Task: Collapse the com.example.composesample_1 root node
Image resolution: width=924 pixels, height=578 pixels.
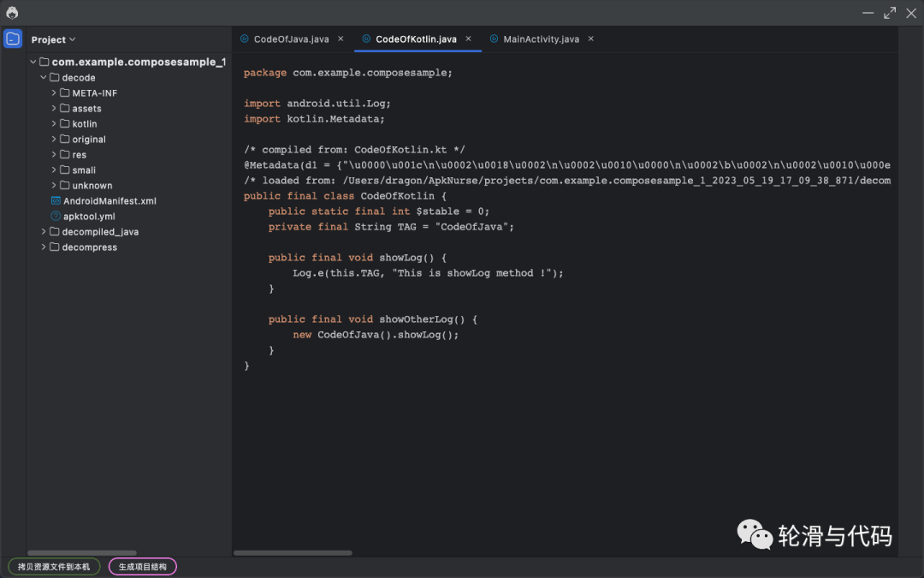Action: 33,63
